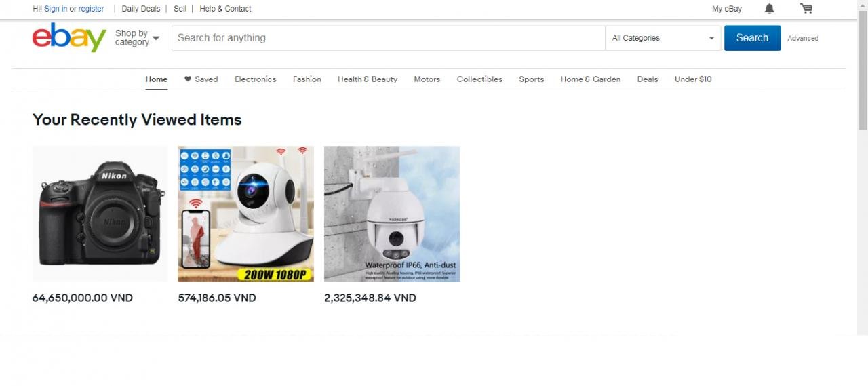
Task: Open the All Categories dropdown
Action: tap(663, 38)
